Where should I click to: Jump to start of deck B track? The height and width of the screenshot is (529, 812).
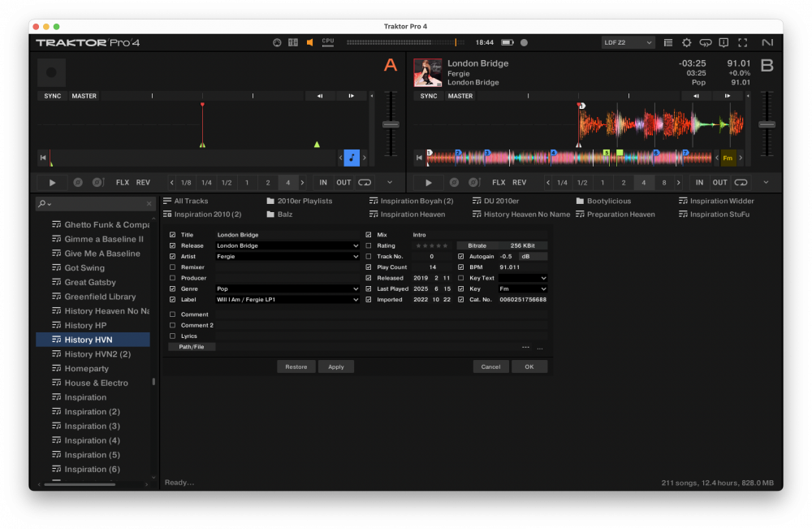(x=419, y=158)
